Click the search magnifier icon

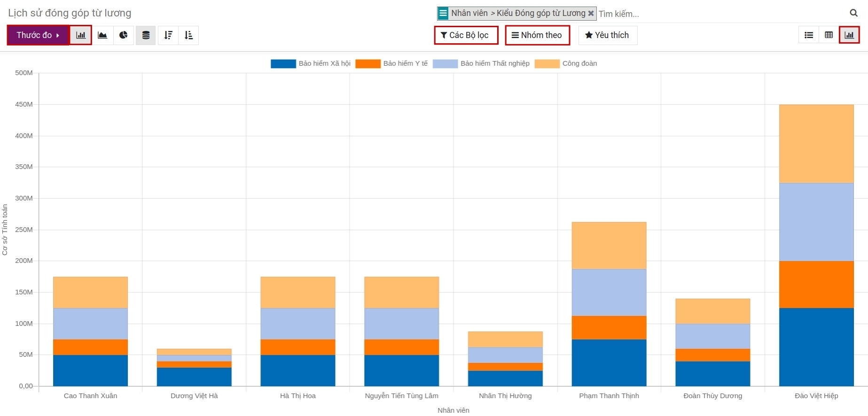[853, 13]
